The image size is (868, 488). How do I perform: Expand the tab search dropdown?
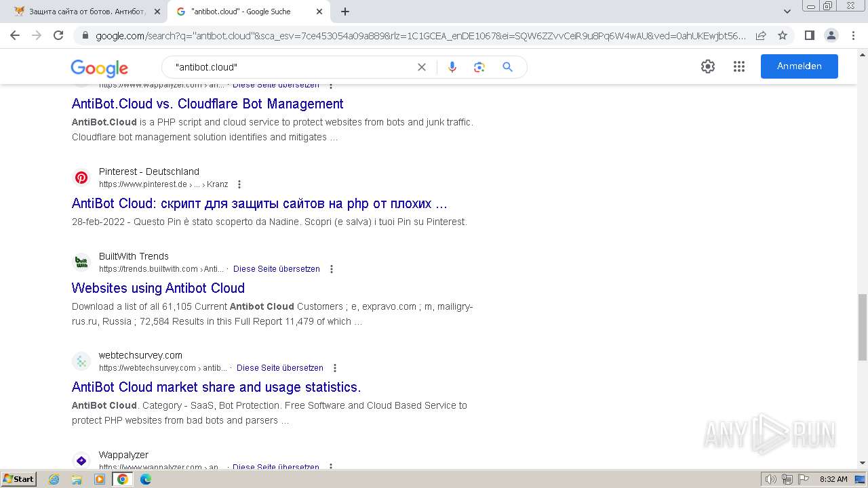(x=787, y=12)
